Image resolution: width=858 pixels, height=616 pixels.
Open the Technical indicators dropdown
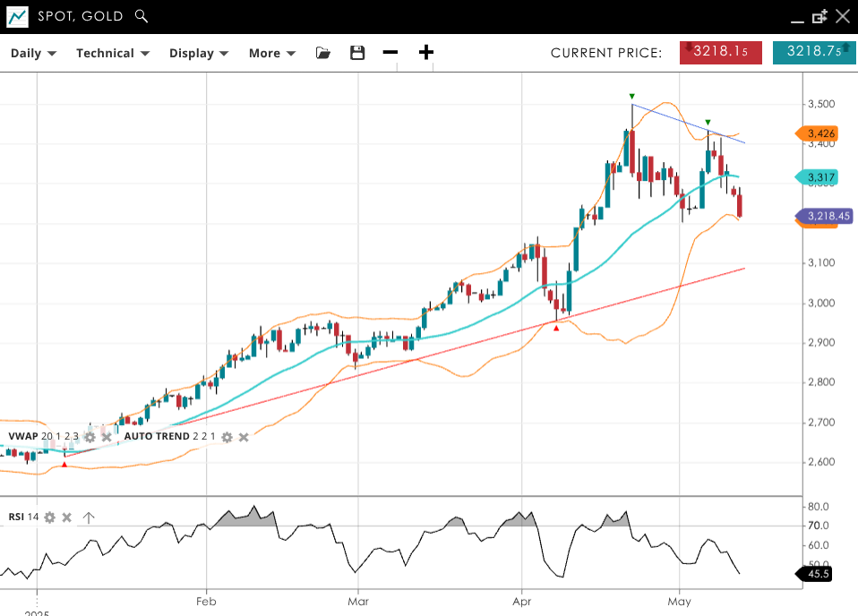pyautogui.click(x=112, y=53)
